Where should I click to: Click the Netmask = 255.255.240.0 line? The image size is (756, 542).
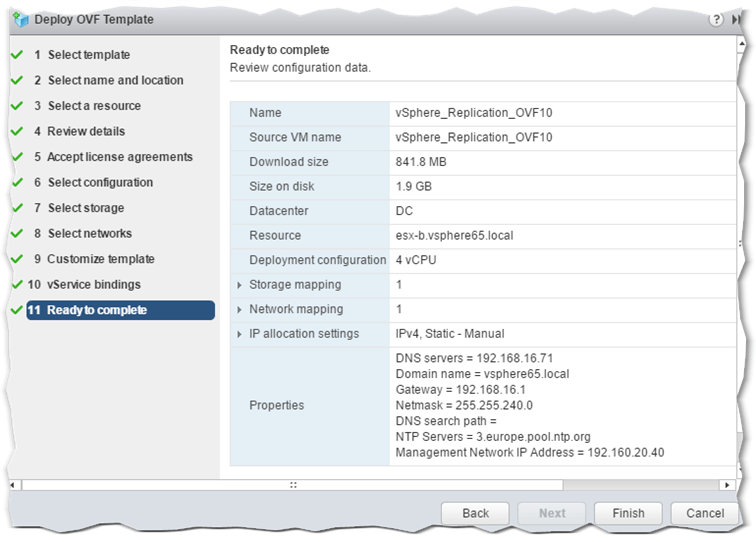[464, 406]
